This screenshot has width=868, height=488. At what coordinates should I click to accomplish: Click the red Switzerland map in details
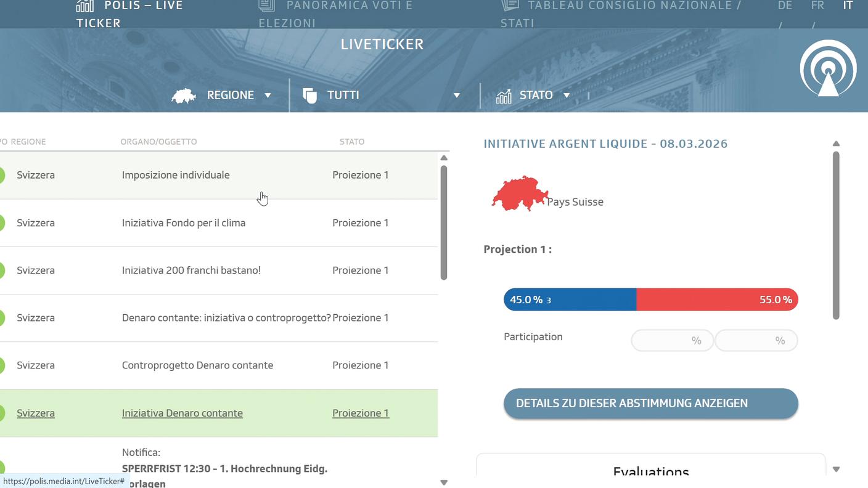click(x=519, y=193)
